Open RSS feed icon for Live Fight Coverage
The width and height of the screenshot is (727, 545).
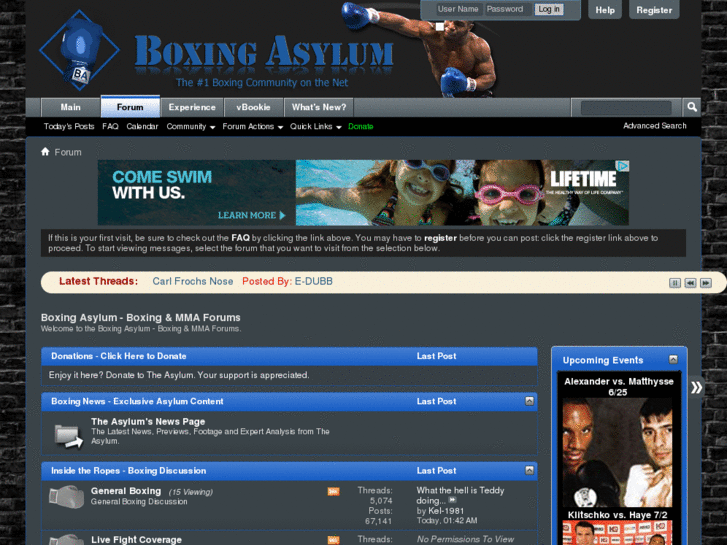pyautogui.click(x=333, y=540)
